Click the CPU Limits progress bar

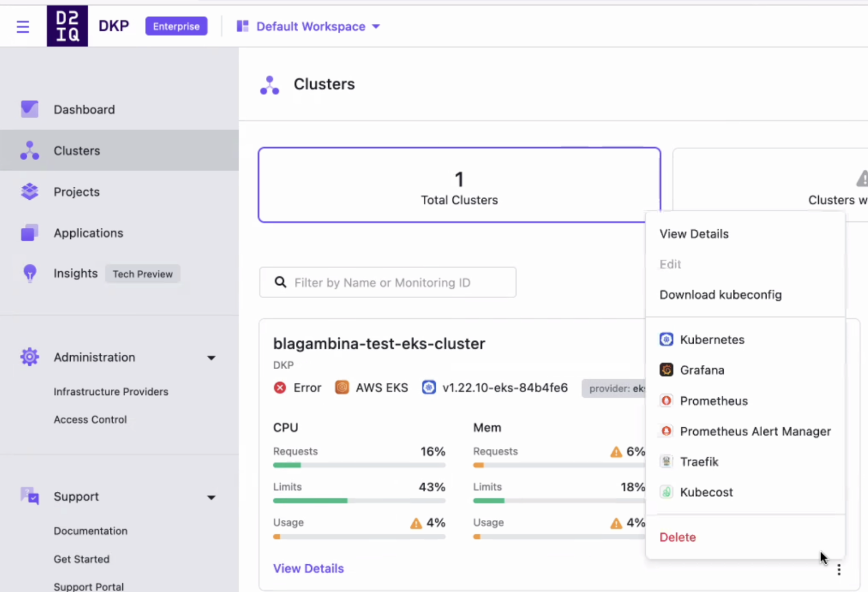click(x=359, y=501)
